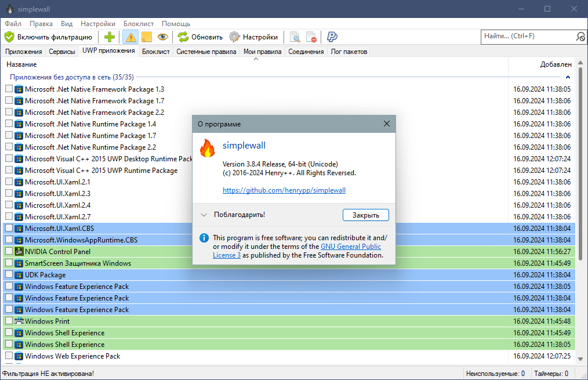Open the Правка menu
The height and width of the screenshot is (380, 588).
tap(41, 24)
